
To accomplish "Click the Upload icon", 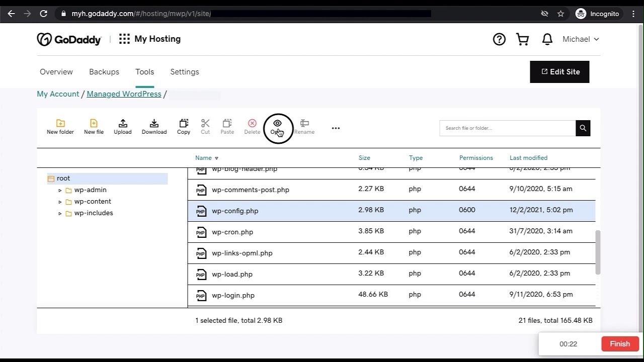I will pos(123,123).
